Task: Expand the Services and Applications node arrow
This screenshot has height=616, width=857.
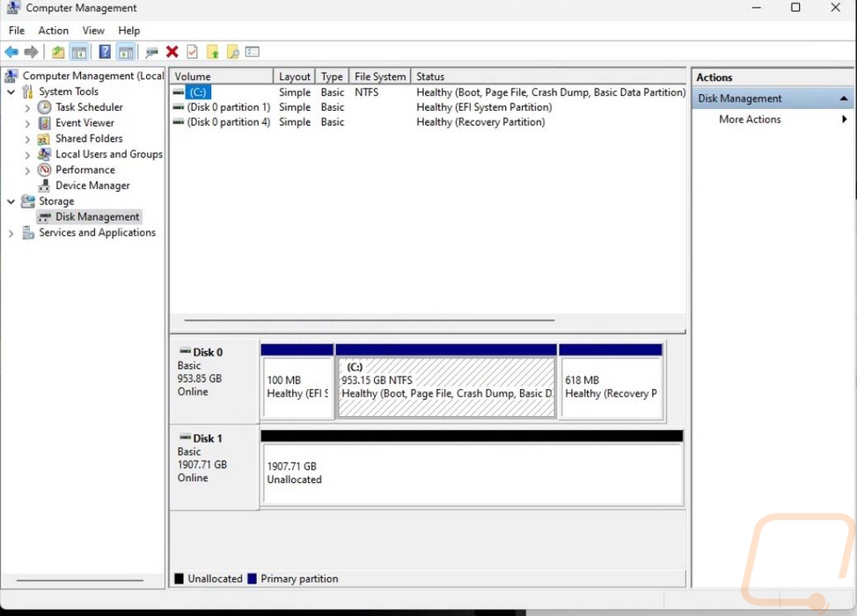Action: (x=11, y=233)
